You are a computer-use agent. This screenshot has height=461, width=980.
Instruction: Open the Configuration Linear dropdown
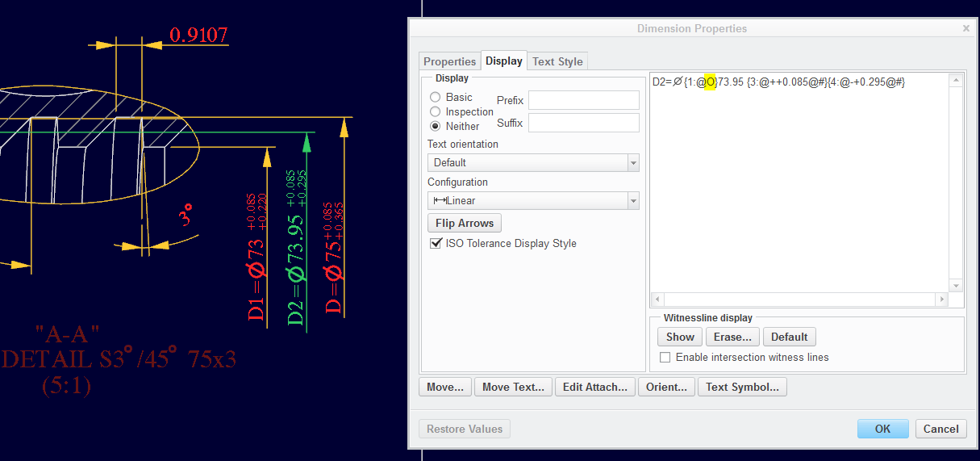coord(533,200)
